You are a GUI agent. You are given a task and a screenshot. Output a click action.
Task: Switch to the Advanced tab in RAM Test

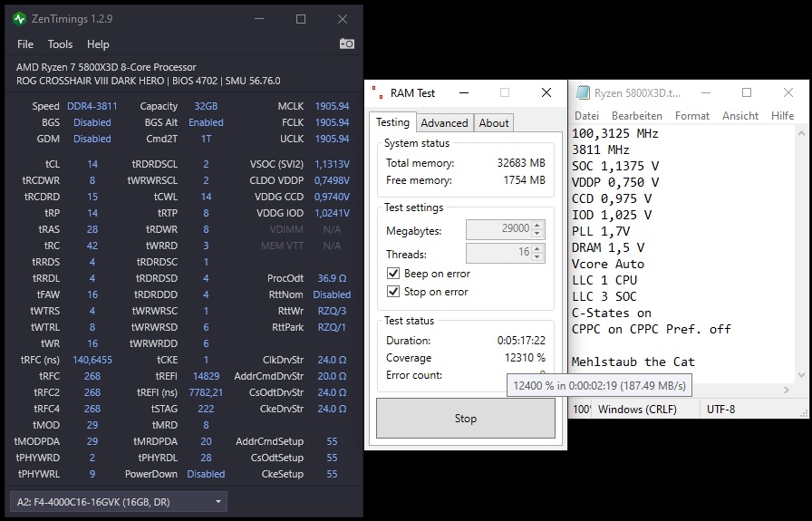444,122
